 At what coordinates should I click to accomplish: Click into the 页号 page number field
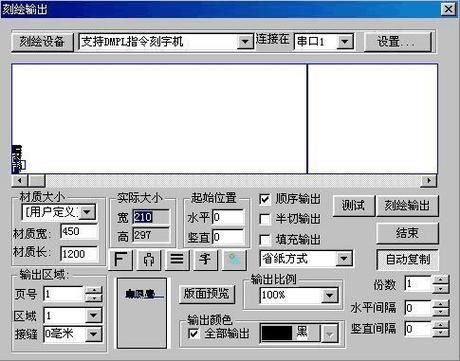tap(64, 294)
